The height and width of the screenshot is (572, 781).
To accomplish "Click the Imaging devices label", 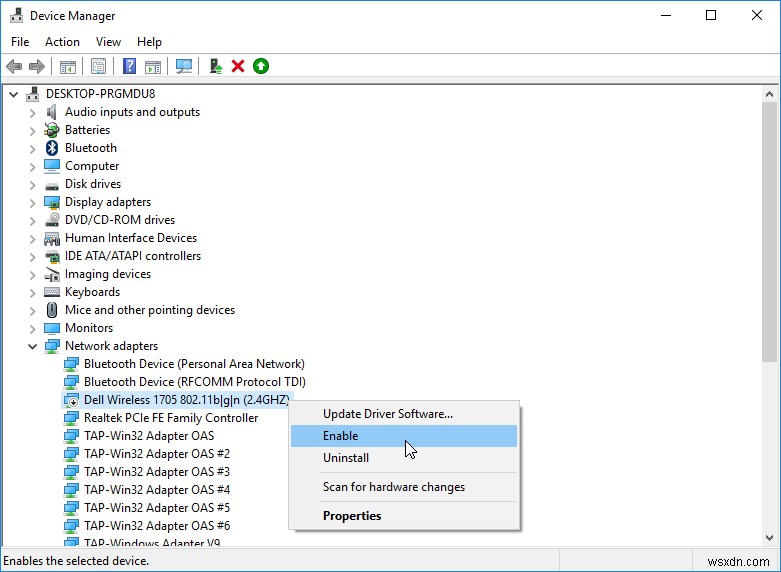I will tap(108, 274).
